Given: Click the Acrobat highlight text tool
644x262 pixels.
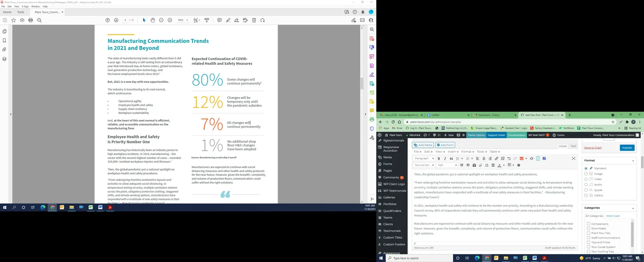Looking at the screenshot, I should [x=228, y=20].
